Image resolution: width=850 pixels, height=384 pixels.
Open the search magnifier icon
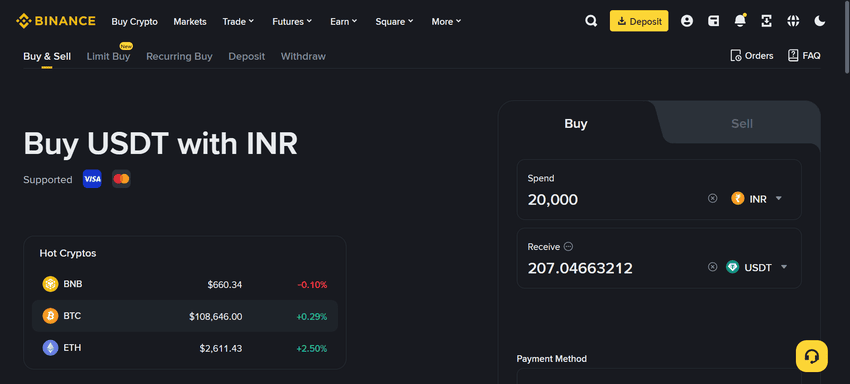pyautogui.click(x=591, y=21)
